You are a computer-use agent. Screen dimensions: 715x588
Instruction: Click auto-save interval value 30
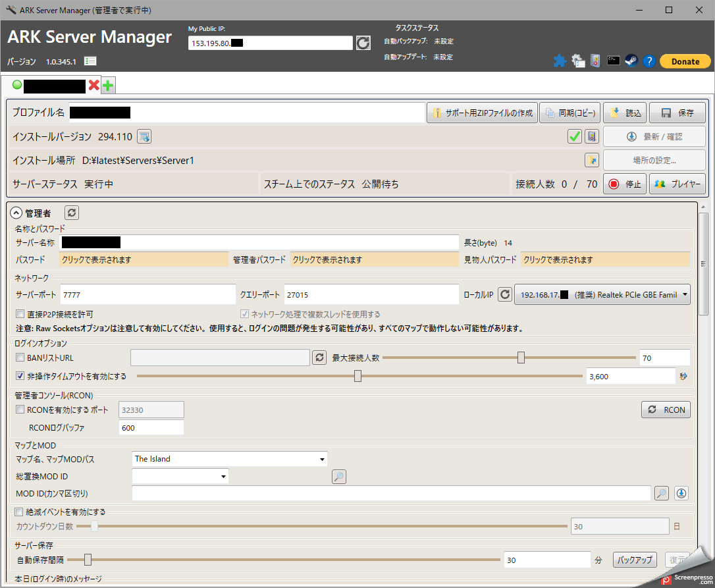coord(547,560)
